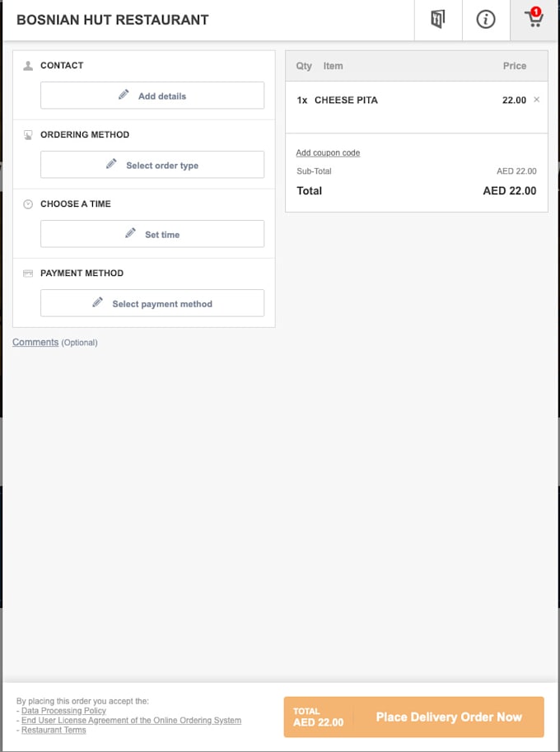Open the Data Processing Policy link

pos(63,711)
